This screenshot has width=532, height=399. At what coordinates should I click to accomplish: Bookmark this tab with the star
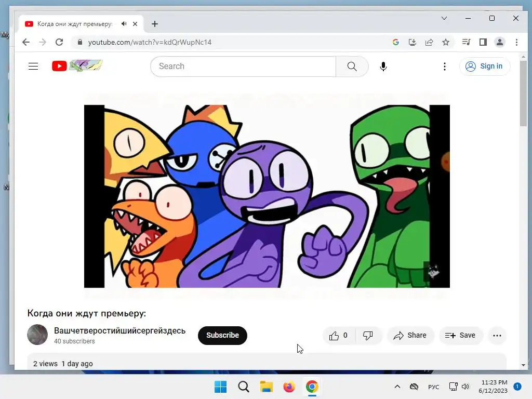coord(446,42)
